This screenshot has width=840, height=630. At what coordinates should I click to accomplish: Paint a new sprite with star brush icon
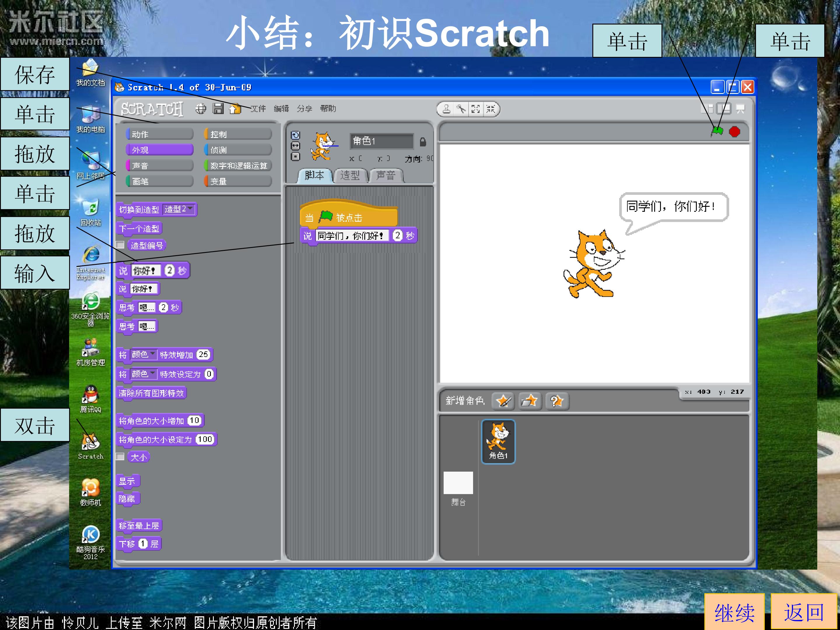503,401
